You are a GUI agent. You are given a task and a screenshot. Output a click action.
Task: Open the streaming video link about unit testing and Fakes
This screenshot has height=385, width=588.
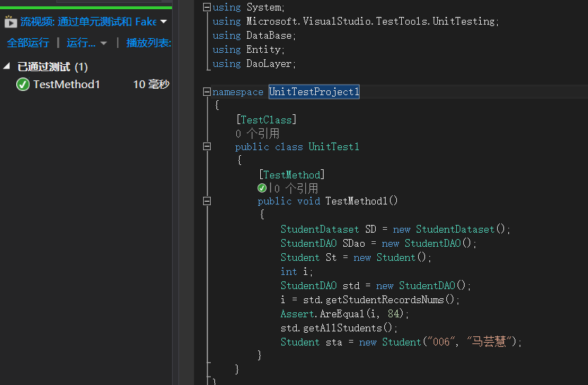(88, 22)
